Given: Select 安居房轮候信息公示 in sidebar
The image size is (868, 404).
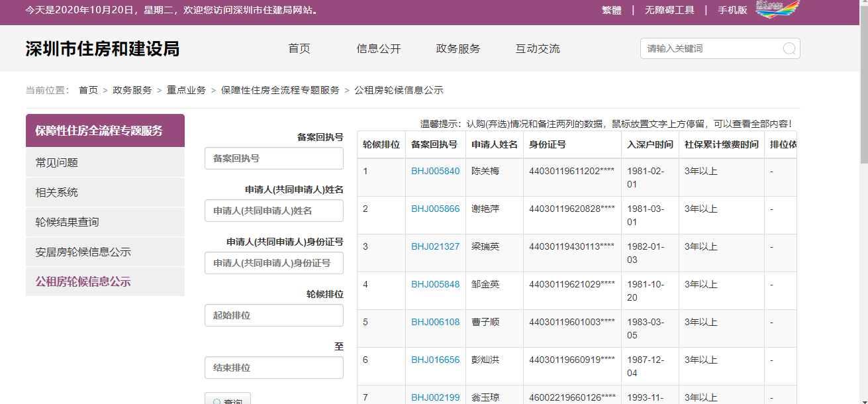Looking at the screenshot, I should (x=105, y=252).
